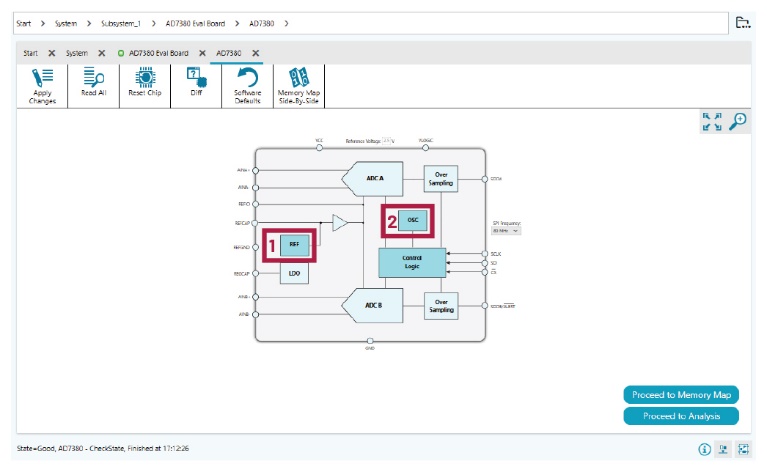Switch to the System tab
Viewport: 767px width, 472px height.
[77, 53]
